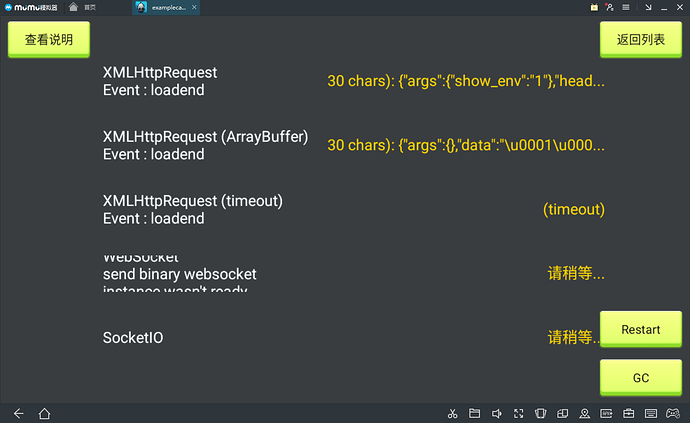Click the shake device icon
The image size is (690, 423).
click(x=540, y=414)
